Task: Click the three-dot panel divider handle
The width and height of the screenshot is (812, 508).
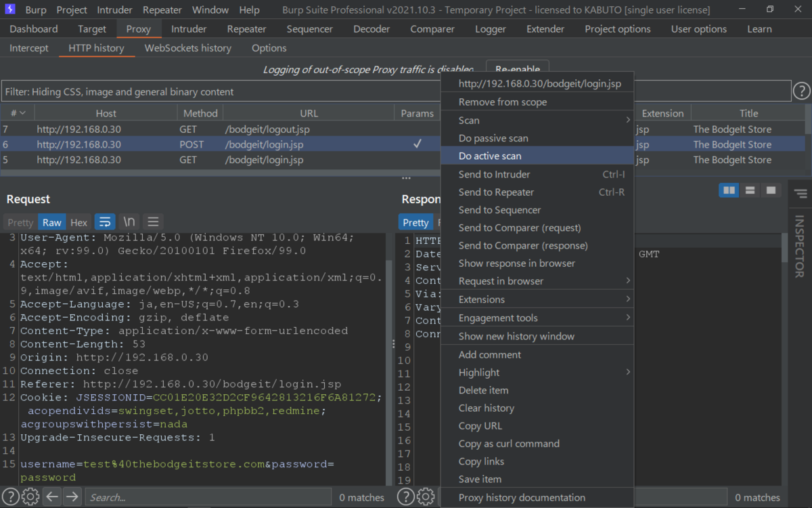Action: (x=406, y=178)
